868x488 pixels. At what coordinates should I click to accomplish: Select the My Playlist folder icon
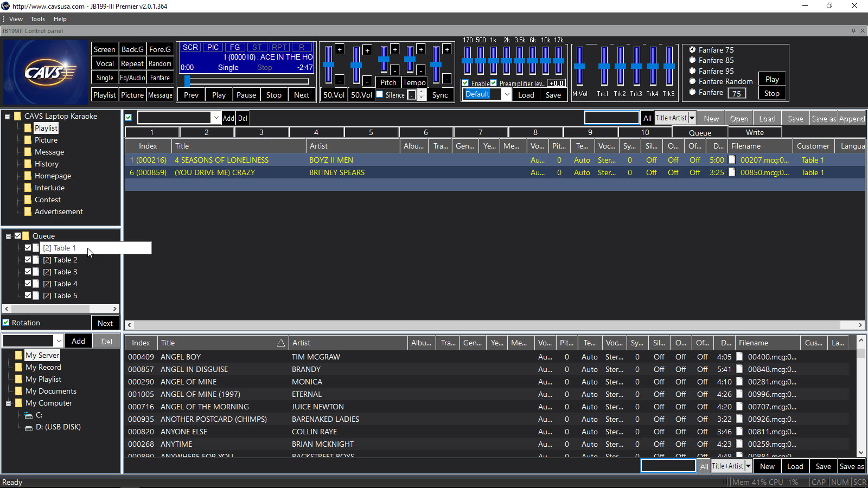pyautogui.click(x=19, y=379)
